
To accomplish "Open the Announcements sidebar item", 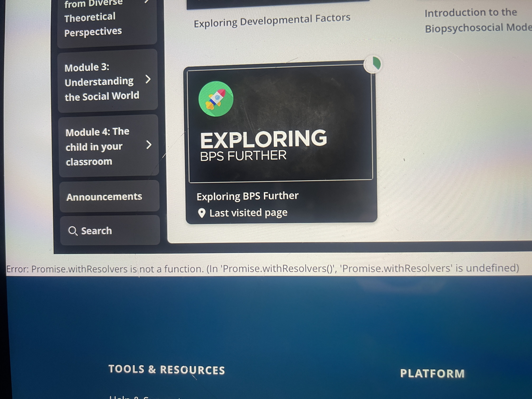I will point(104,197).
